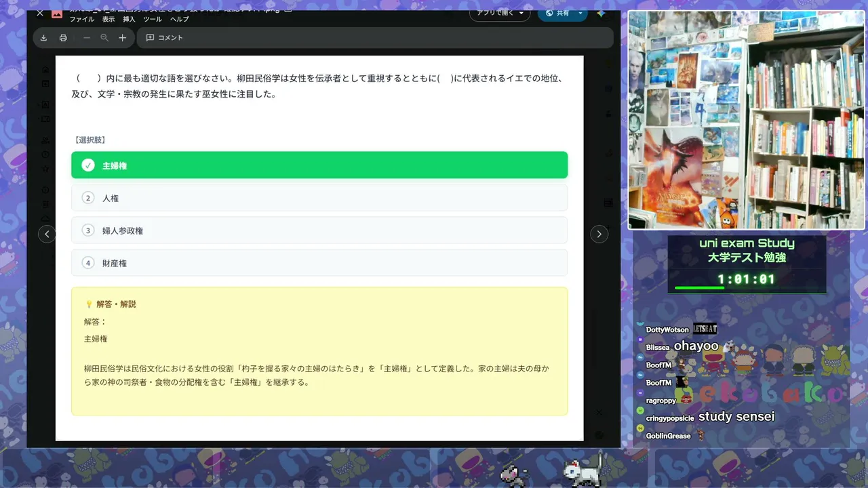868x488 pixels.
Task: Add a comment via コメント button
Action: pos(165,38)
